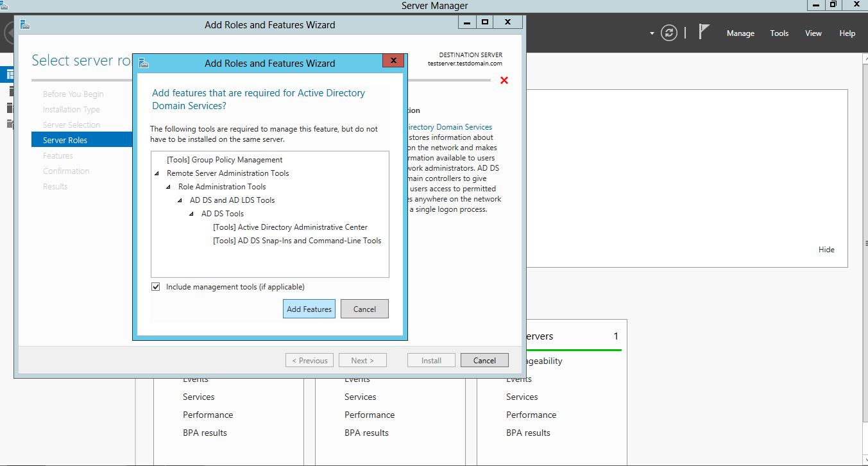Click the Hide link in welcome panel

tap(826, 250)
